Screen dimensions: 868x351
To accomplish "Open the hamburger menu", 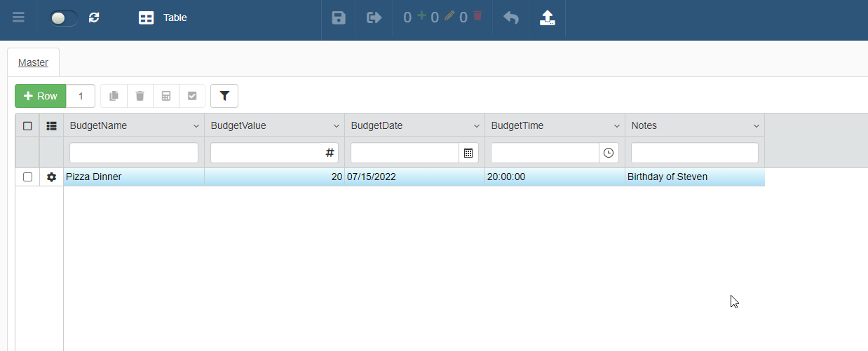I will click(x=18, y=18).
